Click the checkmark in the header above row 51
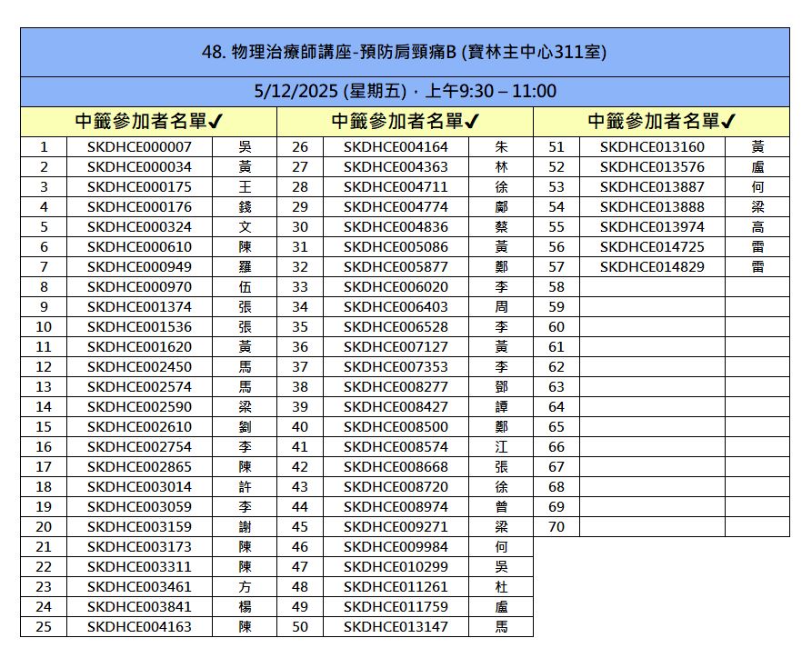The height and width of the screenshot is (658, 812). pyautogui.click(x=728, y=122)
